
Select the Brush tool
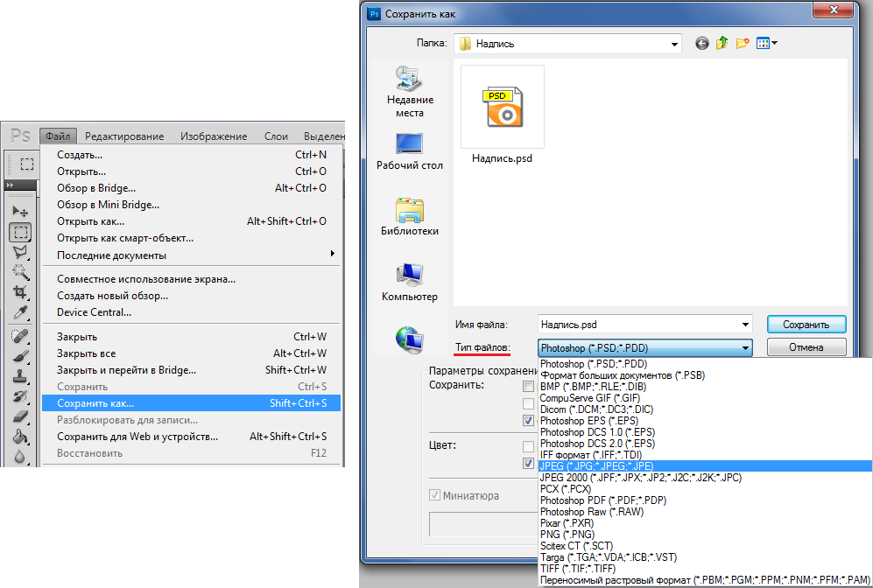(x=21, y=356)
